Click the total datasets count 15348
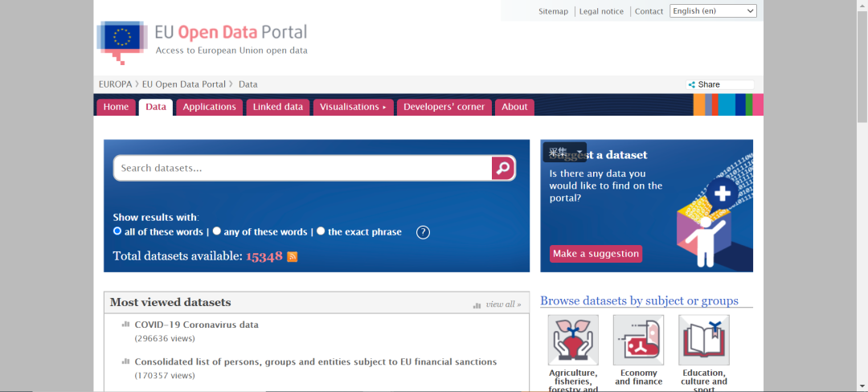The height and width of the screenshot is (392, 868). pos(264,256)
